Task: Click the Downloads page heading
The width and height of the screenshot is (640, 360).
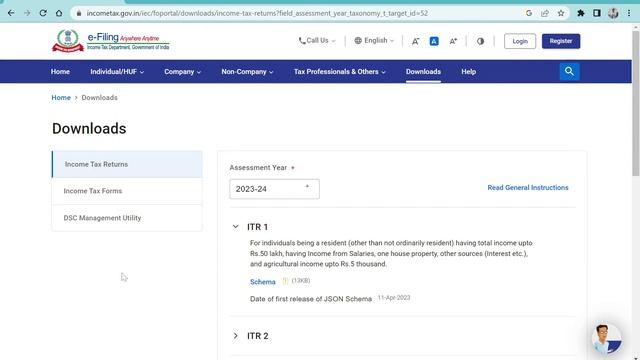Action: click(89, 129)
